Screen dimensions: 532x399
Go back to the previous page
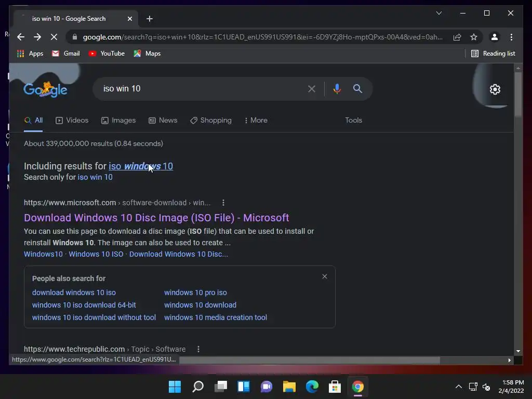21,37
